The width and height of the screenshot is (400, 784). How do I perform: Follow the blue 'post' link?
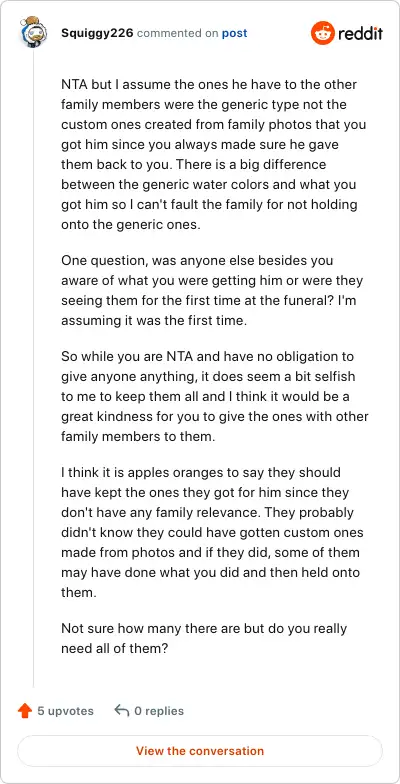(234, 34)
